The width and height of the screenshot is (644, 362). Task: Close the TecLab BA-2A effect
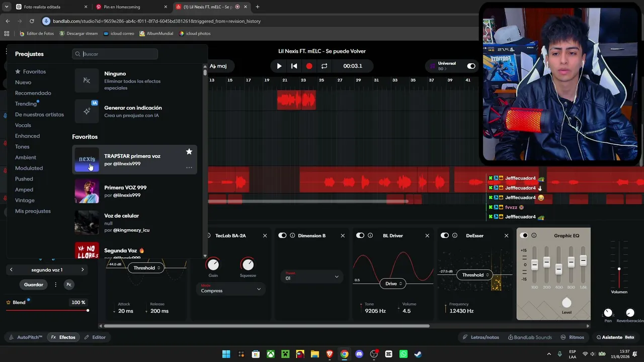point(265,235)
